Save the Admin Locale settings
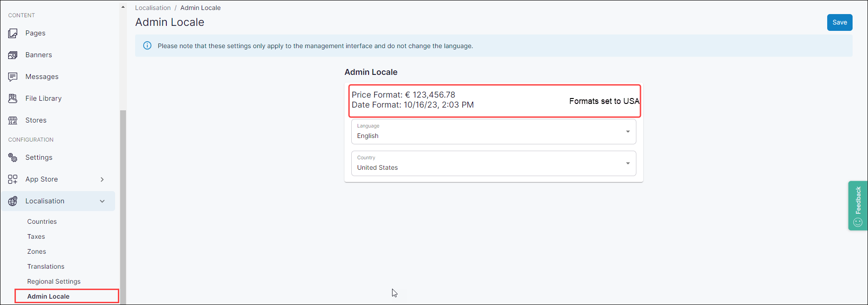 (839, 22)
